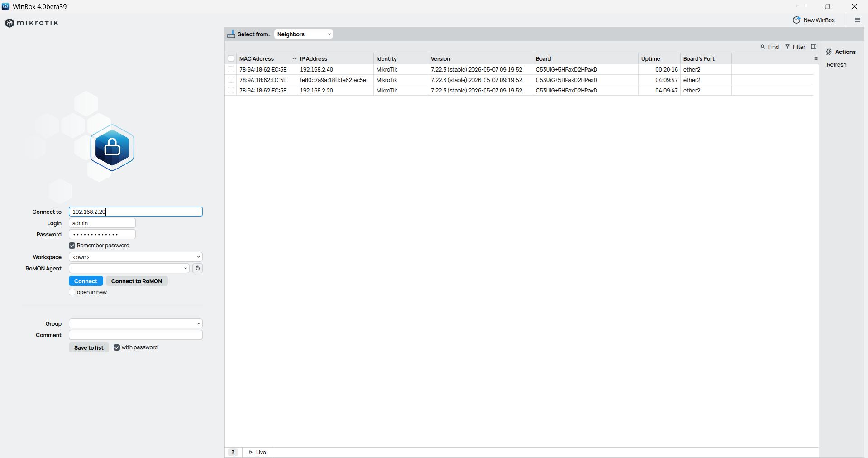Screen dimensions: 868x458
Task: Click the item count 3 in status bar
Action: [x=233, y=452]
